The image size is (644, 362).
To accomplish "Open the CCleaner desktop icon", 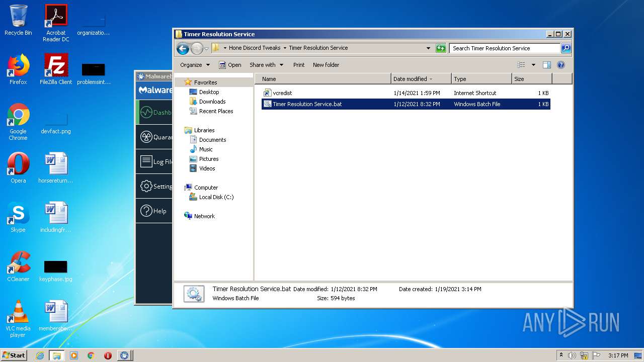I will pos(18,266).
